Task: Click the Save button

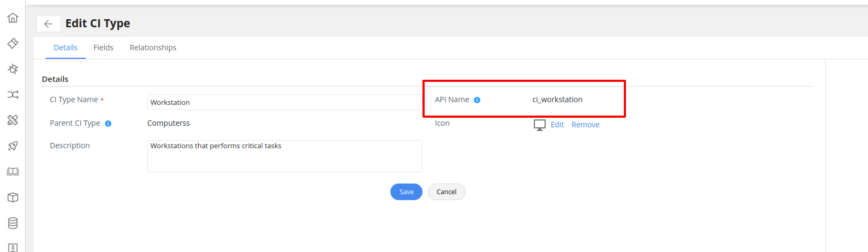Action: coord(406,192)
